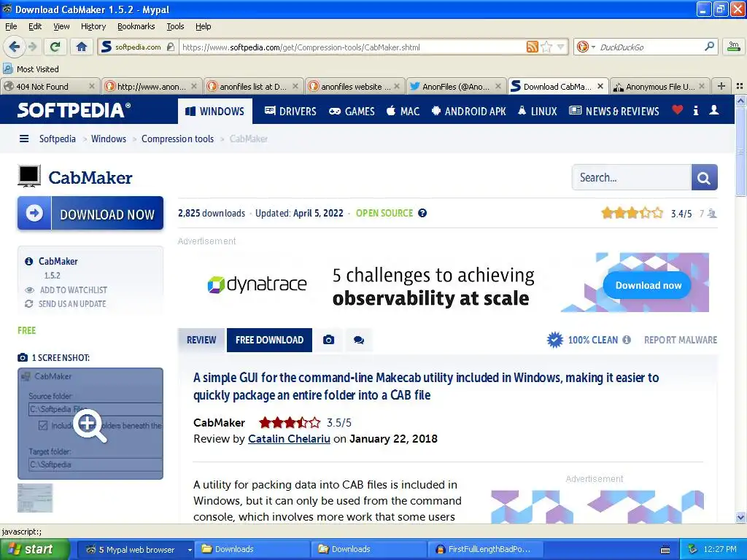
Task: Open the File menu
Action: [x=11, y=26]
